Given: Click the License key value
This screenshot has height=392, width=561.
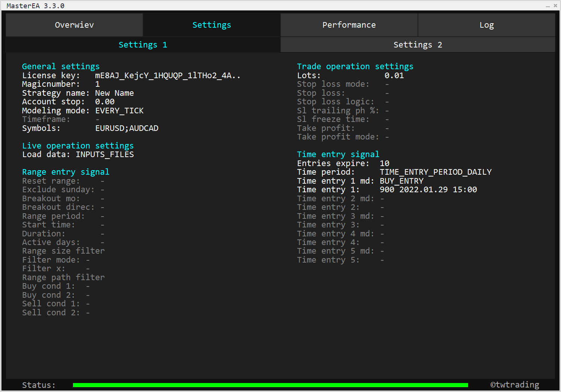Looking at the screenshot, I should [x=167, y=76].
